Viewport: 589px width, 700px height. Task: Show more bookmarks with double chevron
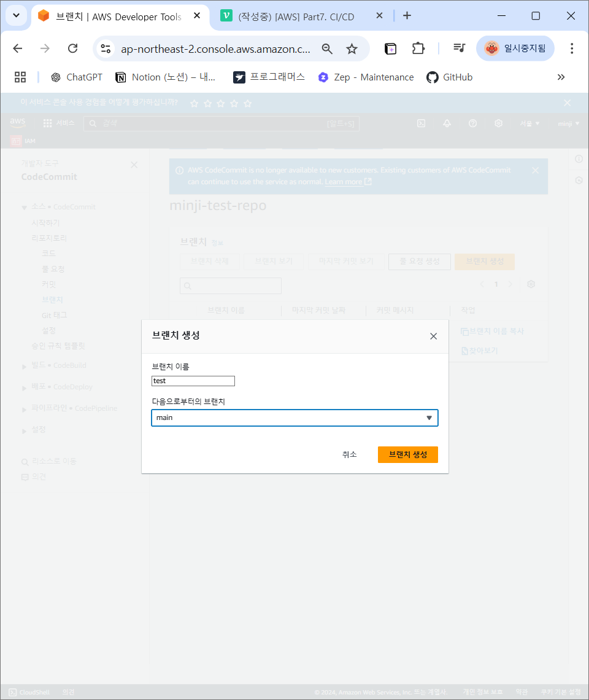(x=561, y=77)
